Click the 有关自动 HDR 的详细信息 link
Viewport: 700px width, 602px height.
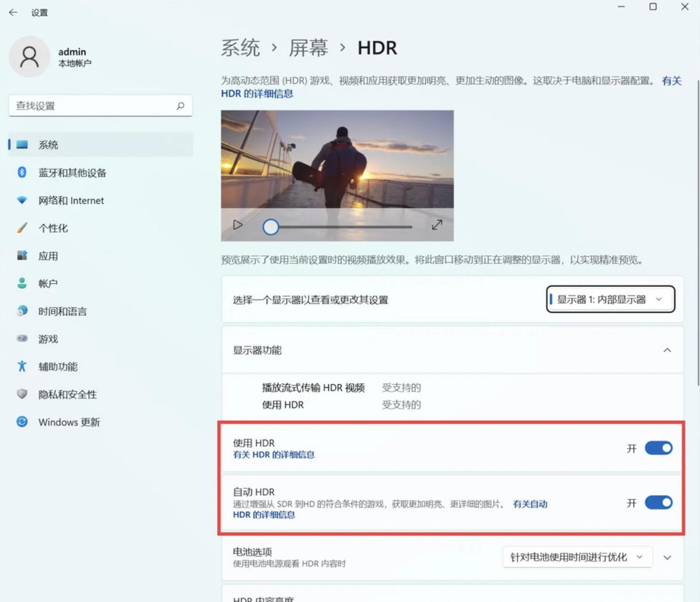click(530, 504)
